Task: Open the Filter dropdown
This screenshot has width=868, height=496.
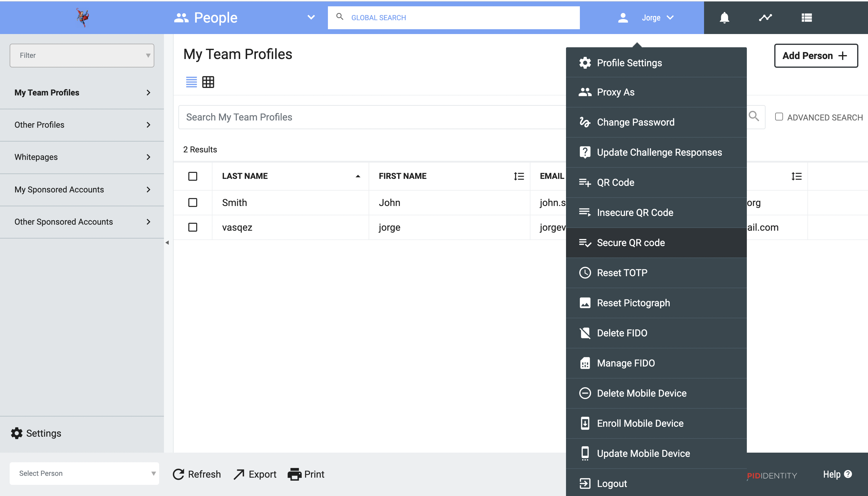Action: [82, 55]
